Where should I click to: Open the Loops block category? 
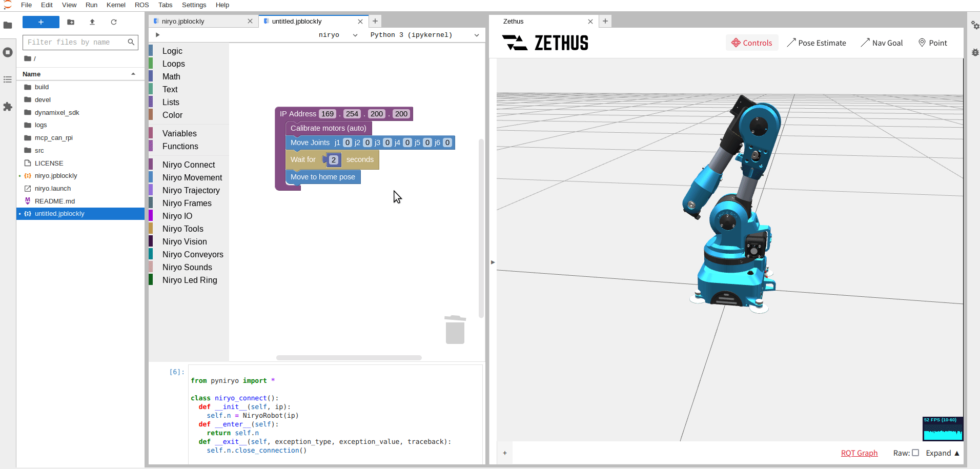(x=188, y=64)
